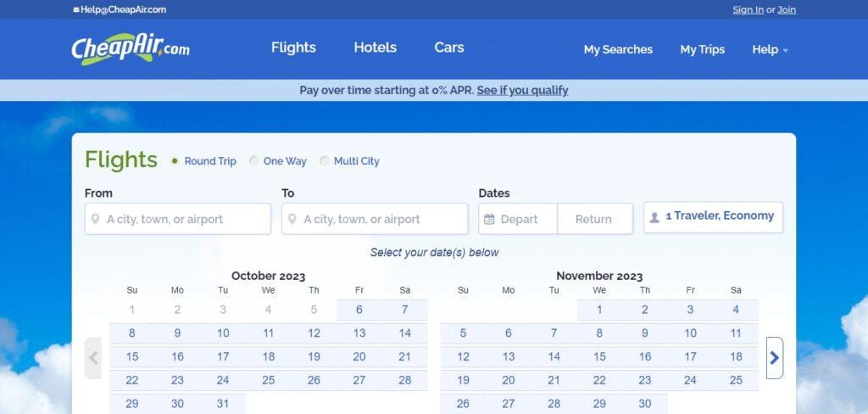868x414 pixels.
Task: Advance the calendar with the right arrow
Action: tap(775, 358)
